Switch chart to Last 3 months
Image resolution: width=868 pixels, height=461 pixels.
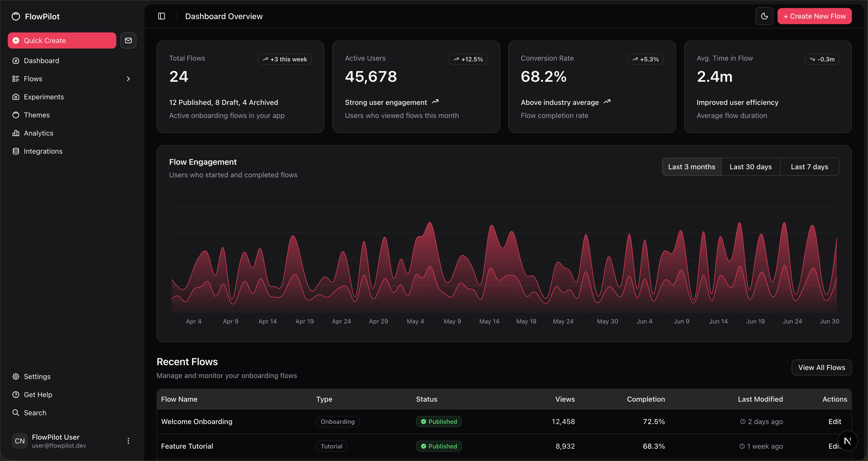click(x=691, y=167)
